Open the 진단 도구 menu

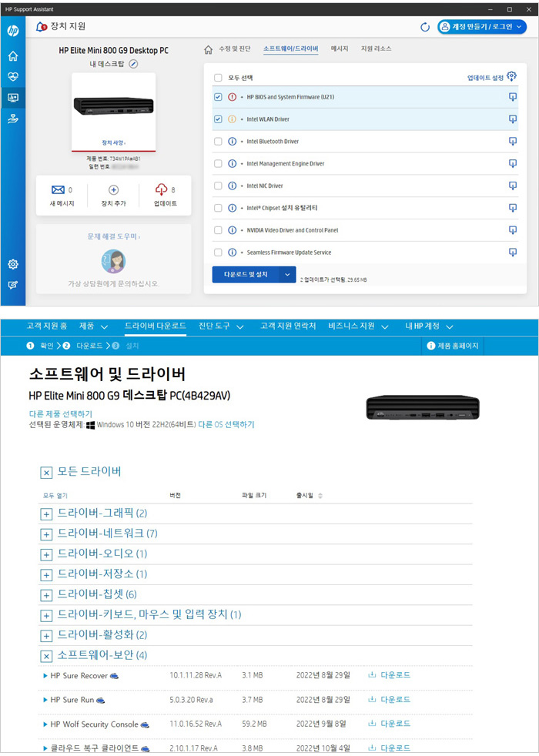click(221, 326)
